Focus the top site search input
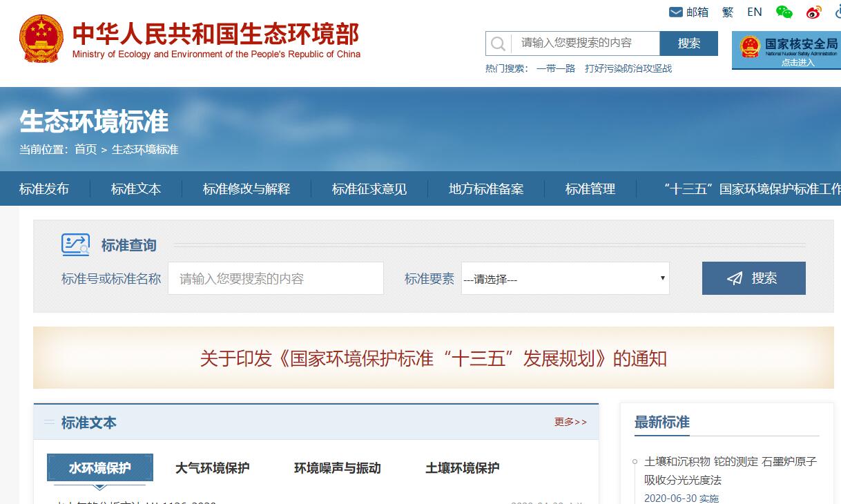The image size is (841, 504). tap(586, 43)
